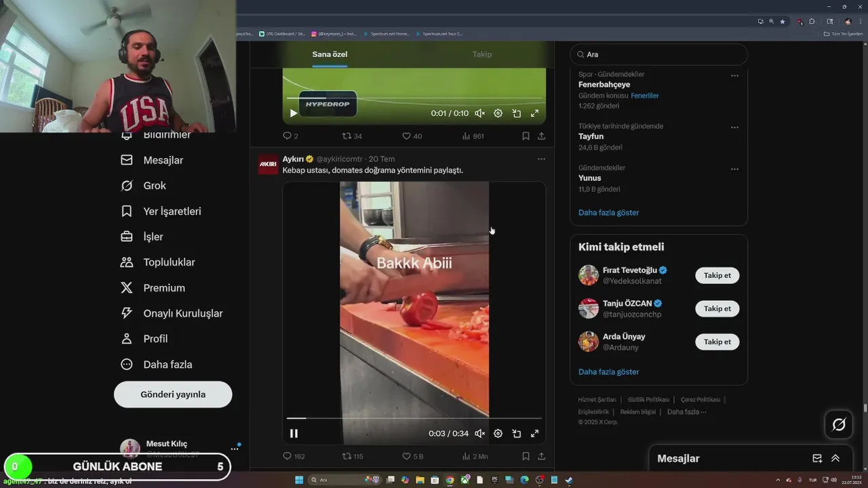Screen dimensions: 868x488
Task: Like the post with 40 likes
Action: tap(412, 136)
